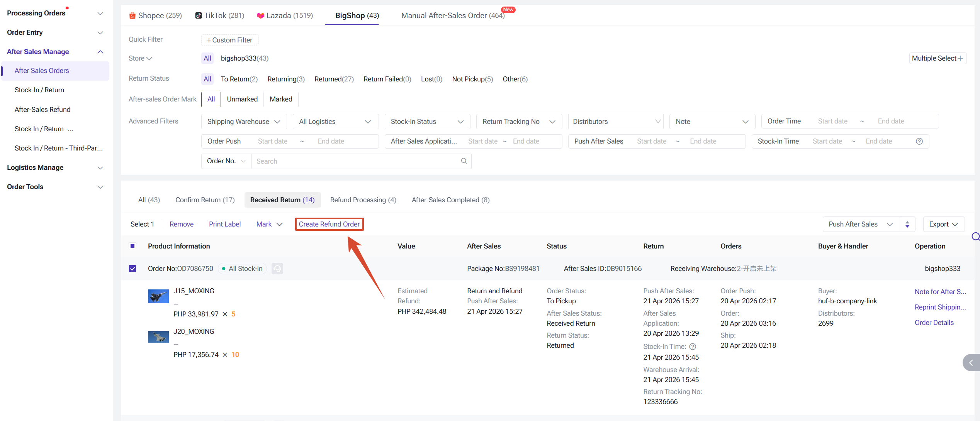Click the sort arrows icon beside Push After Sales
This screenshot has height=421, width=980.
point(907,224)
